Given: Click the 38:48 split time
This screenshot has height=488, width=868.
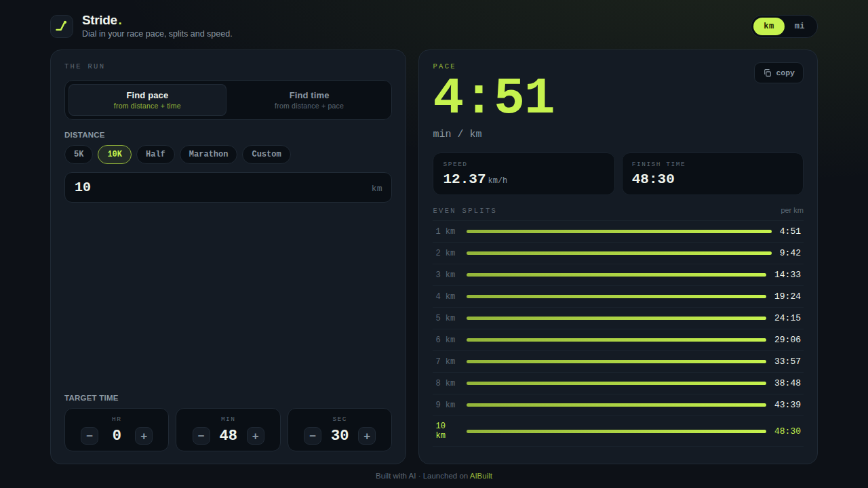Looking at the screenshot, I should click(x=787, y=383).
